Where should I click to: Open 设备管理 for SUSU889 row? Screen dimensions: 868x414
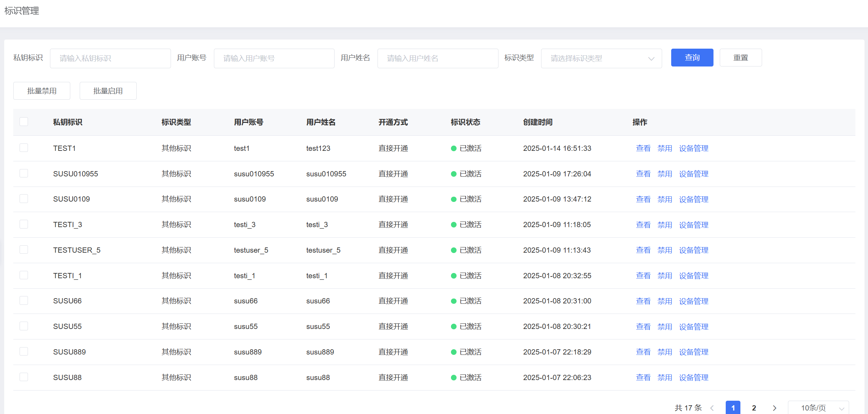click(694, 352)
